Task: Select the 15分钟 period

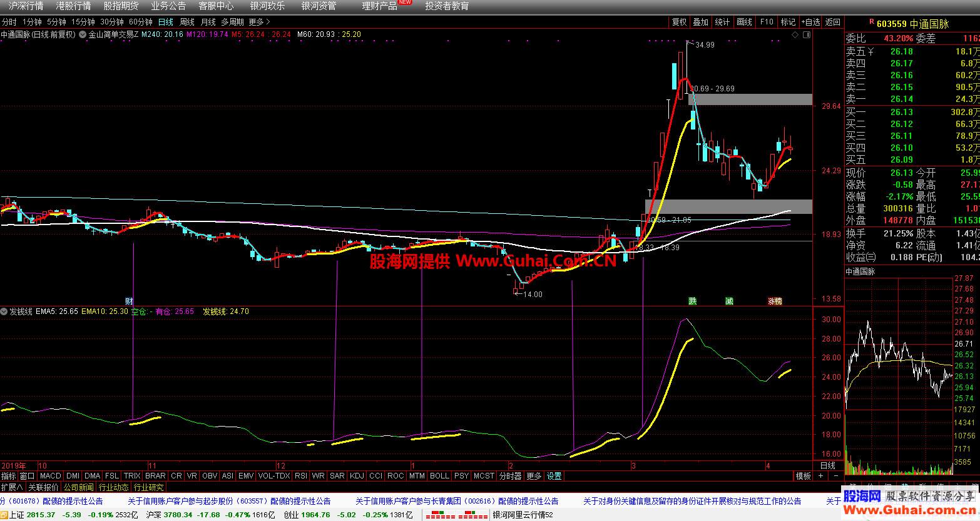Action: click(x=83, y=22)
